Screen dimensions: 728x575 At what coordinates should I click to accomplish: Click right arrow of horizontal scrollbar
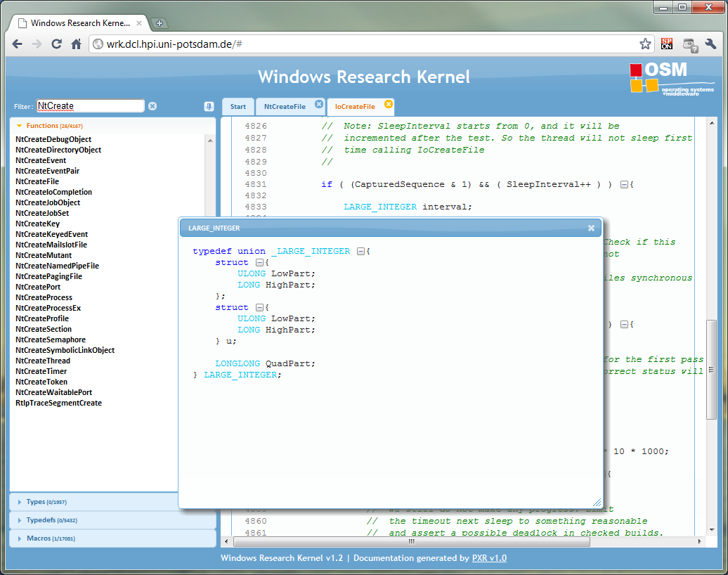699,541
